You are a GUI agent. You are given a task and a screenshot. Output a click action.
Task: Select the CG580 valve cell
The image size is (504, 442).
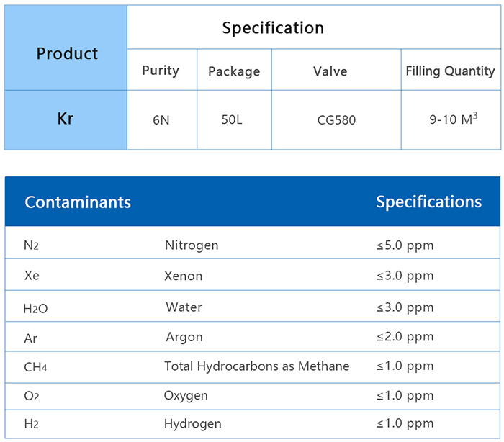[336, 120]
